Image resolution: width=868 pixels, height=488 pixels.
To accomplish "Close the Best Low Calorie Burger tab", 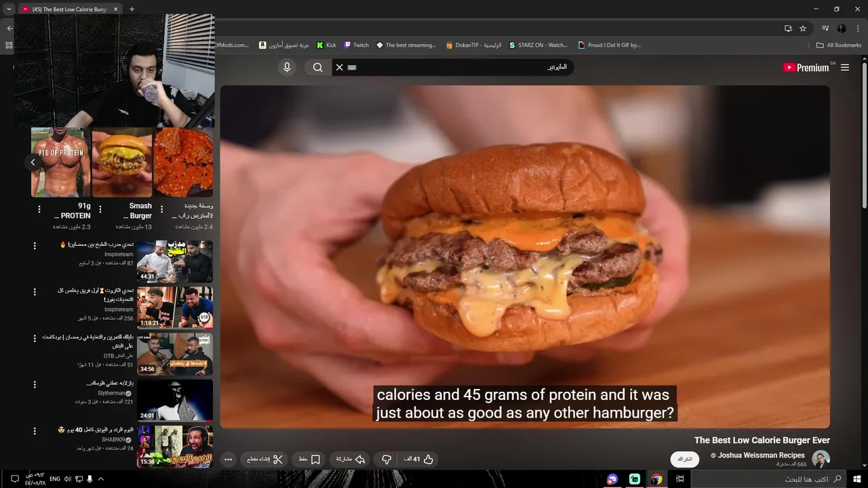I will click(115, 9).
